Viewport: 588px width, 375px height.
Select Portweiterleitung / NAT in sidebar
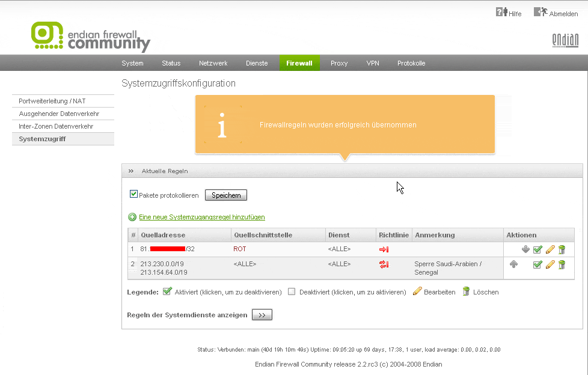(x=52, y=101)
